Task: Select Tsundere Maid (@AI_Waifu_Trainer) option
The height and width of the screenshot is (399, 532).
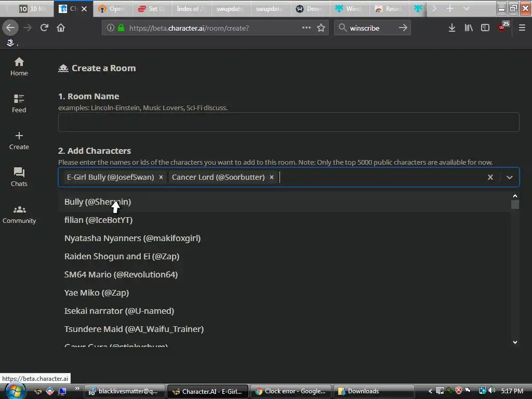Action: (x=284, y=329)
